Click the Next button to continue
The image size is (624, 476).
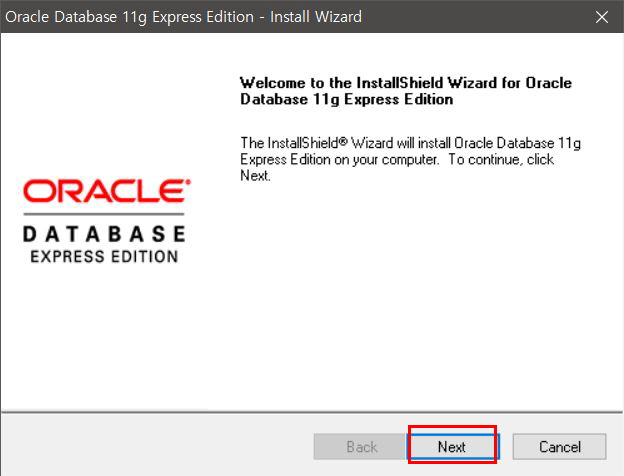(453, 447)
